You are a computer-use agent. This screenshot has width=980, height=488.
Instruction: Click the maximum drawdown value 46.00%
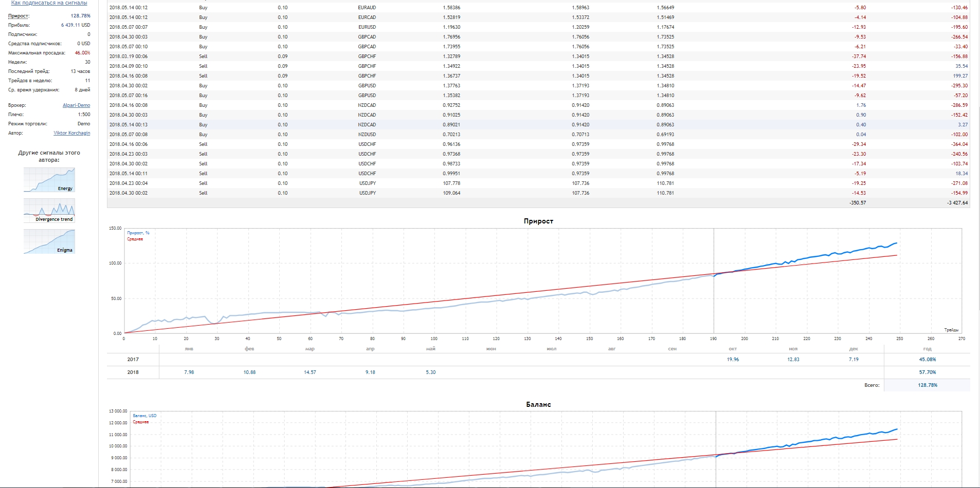[x=82, y=53]
